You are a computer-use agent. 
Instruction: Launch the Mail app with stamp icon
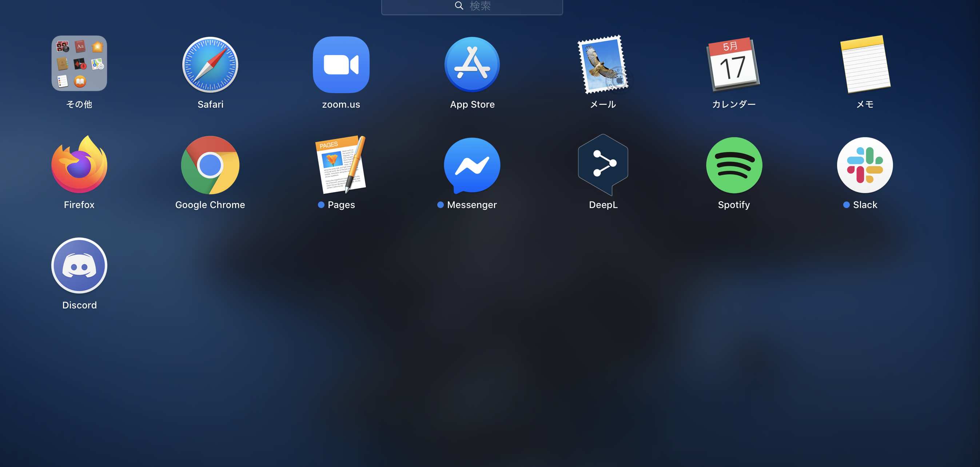[x=603, y=65]
